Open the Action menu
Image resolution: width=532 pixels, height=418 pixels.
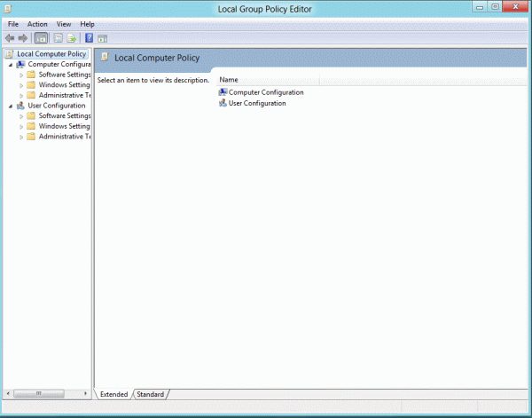point(37,24)
